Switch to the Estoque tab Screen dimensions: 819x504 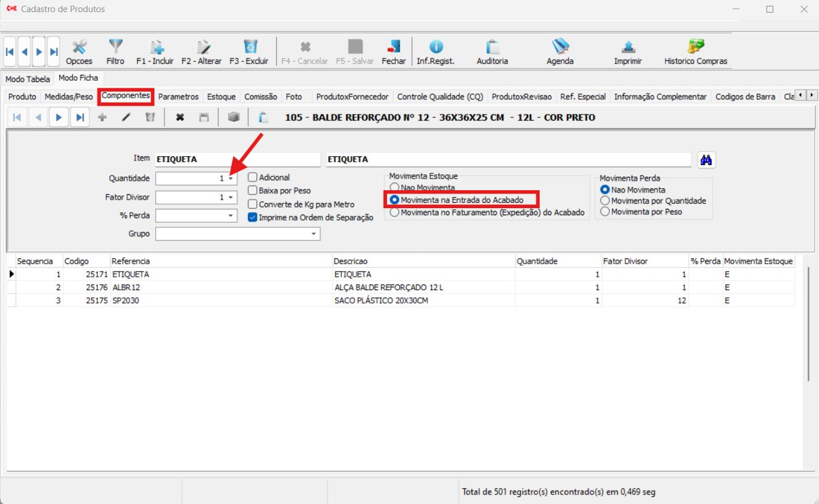(221, 97)
